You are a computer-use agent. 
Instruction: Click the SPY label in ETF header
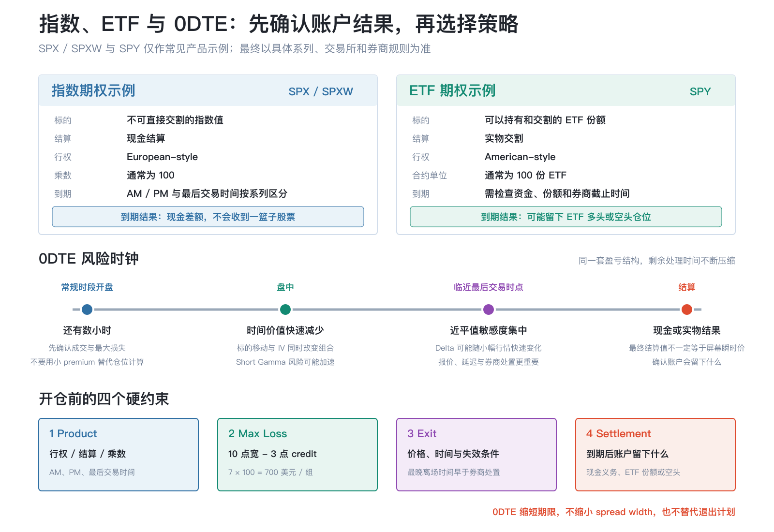(x=700, y=91)
